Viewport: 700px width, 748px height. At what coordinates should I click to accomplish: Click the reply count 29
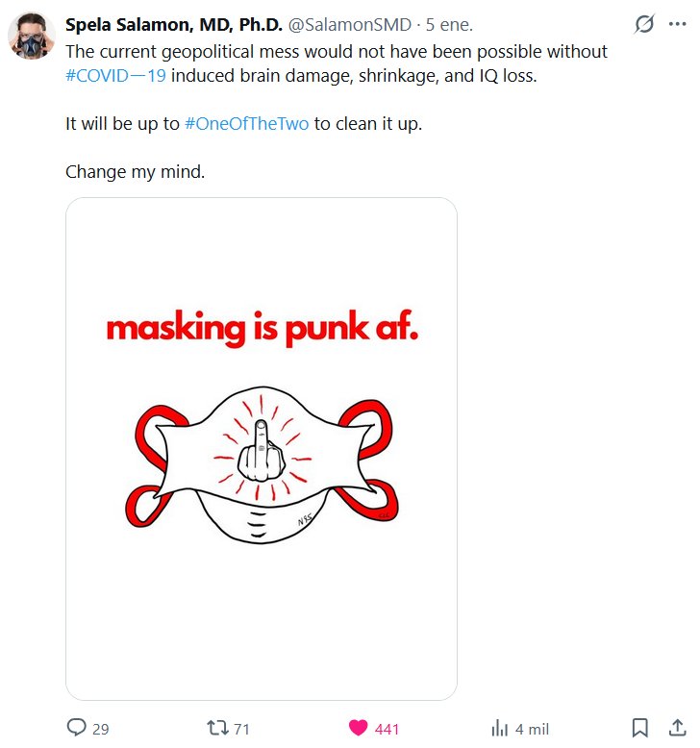tap(100, 729)
